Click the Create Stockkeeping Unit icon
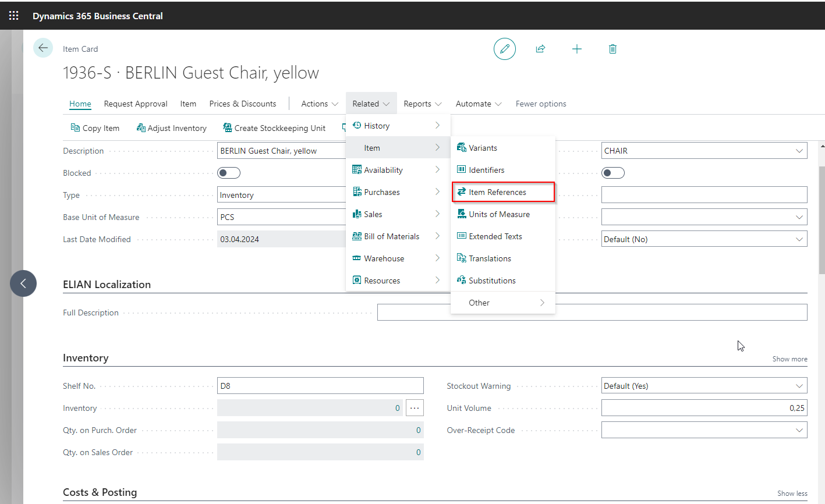 pos(228,127)
